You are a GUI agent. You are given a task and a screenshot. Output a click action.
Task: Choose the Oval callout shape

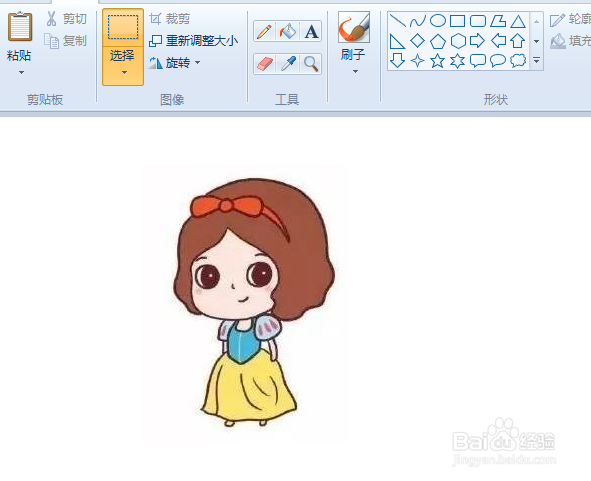[x=498, y=60]
